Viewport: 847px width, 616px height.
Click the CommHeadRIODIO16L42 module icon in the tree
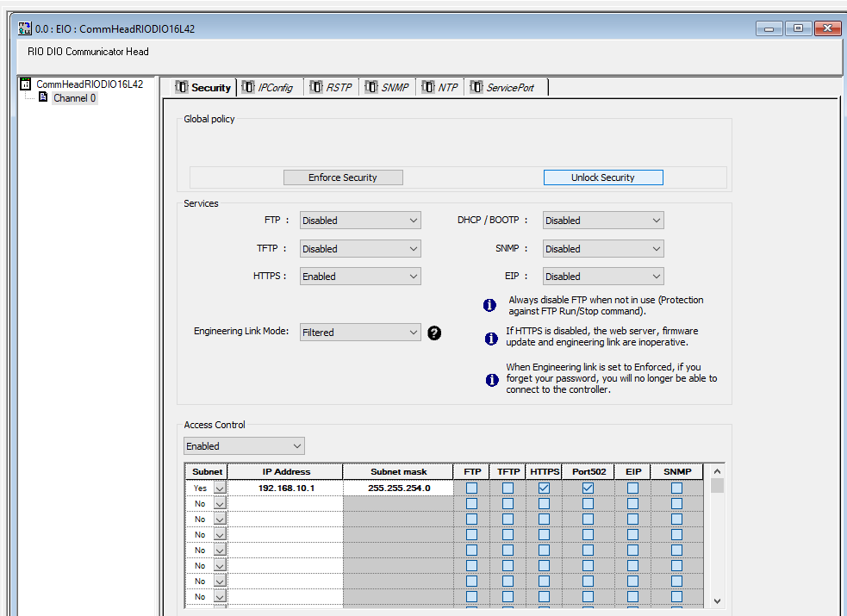pos(26,84)
